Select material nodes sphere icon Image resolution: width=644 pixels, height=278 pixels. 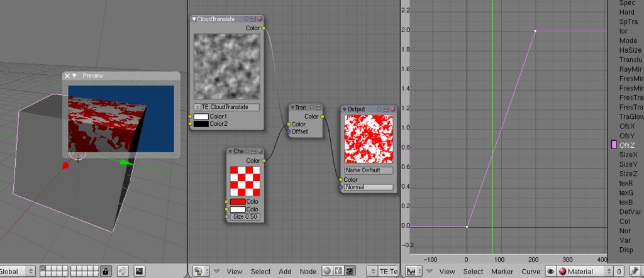(327, 271)
